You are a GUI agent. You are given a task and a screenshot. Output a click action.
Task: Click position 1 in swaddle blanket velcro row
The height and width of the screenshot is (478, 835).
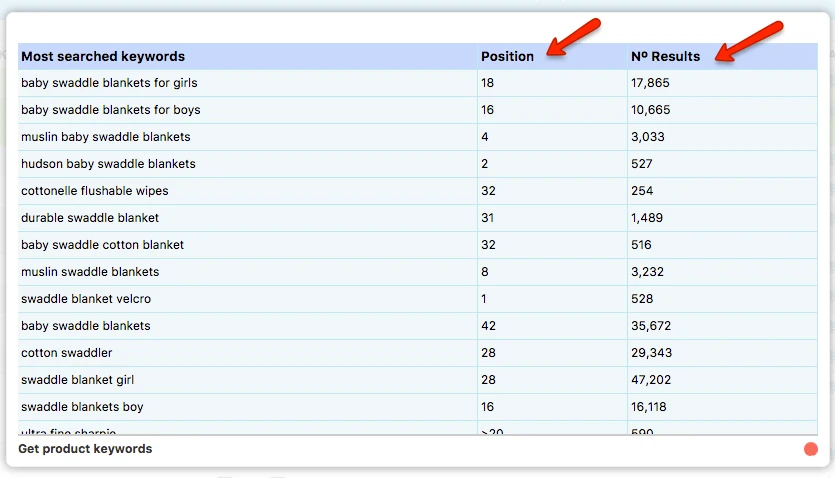[484, 299]
